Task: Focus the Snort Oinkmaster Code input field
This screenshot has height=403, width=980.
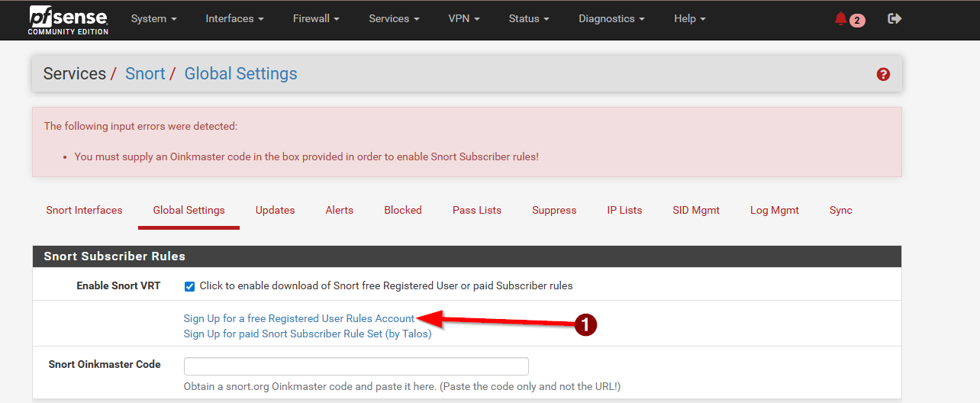Action: [356, 366]
